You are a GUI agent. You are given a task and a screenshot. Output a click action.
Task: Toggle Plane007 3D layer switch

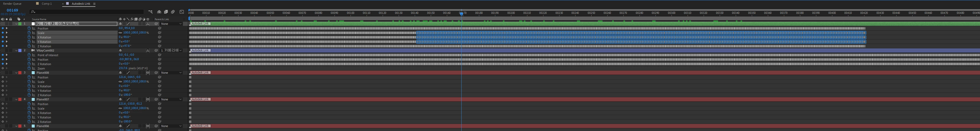coord(148,99)
